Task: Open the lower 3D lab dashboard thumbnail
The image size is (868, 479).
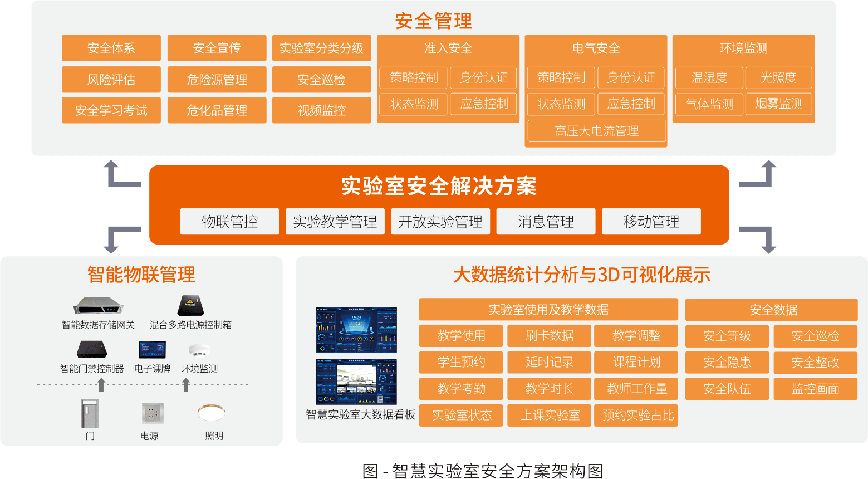Action: point(356,382)
